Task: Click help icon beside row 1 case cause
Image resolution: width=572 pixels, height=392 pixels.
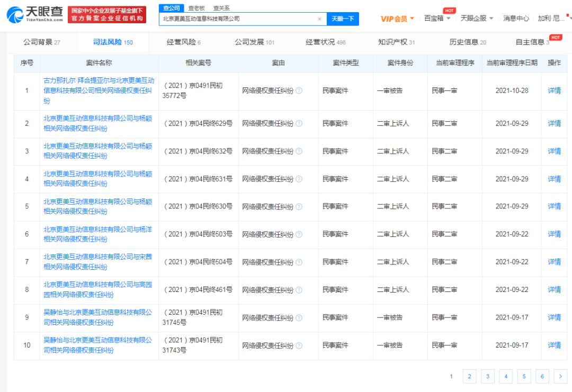Action: point(299,90)
